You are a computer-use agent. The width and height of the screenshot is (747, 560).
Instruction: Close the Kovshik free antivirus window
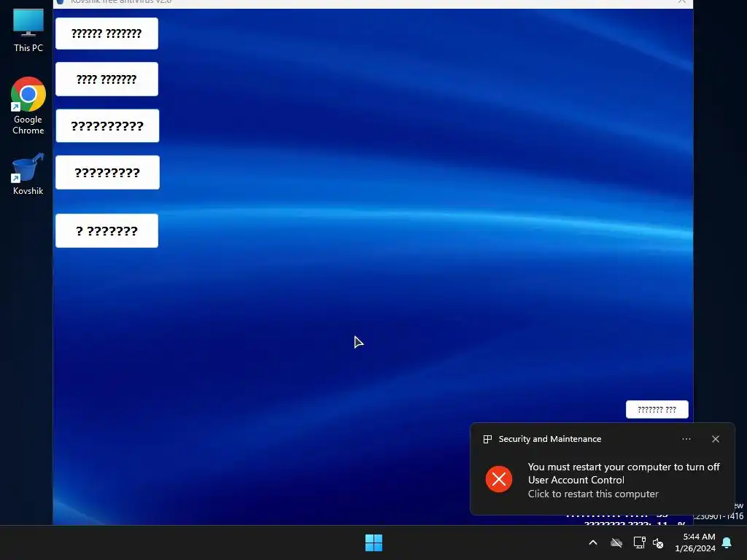coord(682,2)
